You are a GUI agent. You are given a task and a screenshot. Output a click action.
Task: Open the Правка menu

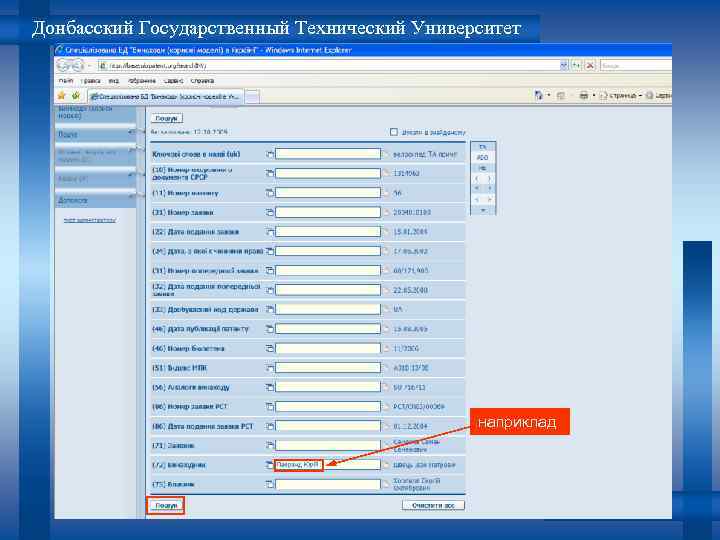tap(90, 81)
